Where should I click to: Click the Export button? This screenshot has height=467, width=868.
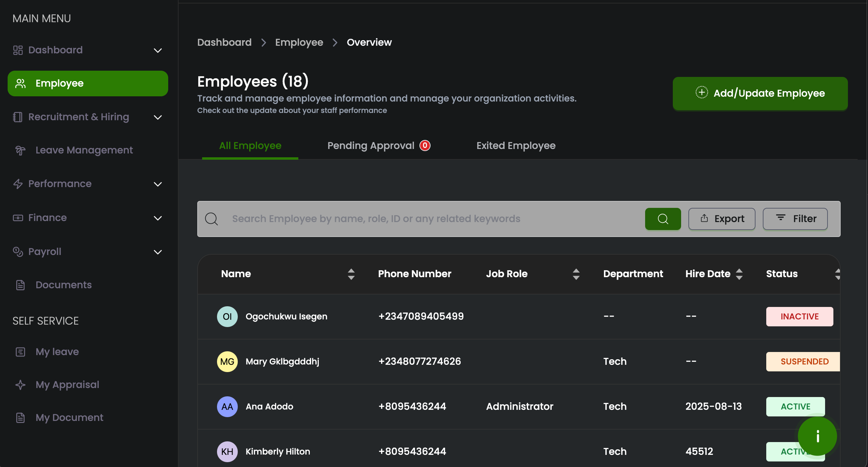[722, 219]
